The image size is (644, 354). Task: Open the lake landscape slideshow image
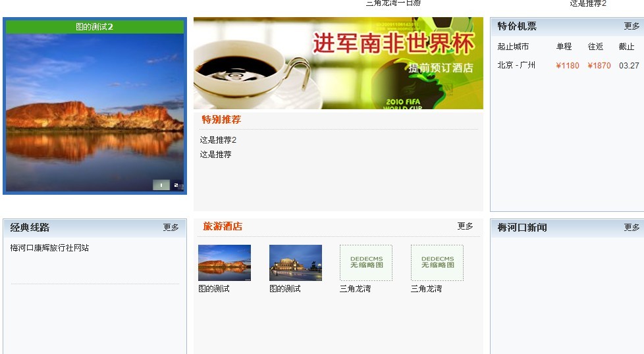[x=95, y=112]
